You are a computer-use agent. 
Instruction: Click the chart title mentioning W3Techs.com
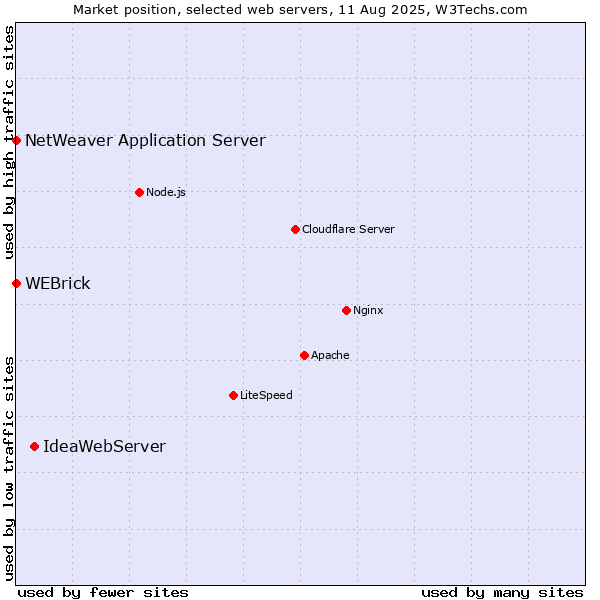pos(300,10)
